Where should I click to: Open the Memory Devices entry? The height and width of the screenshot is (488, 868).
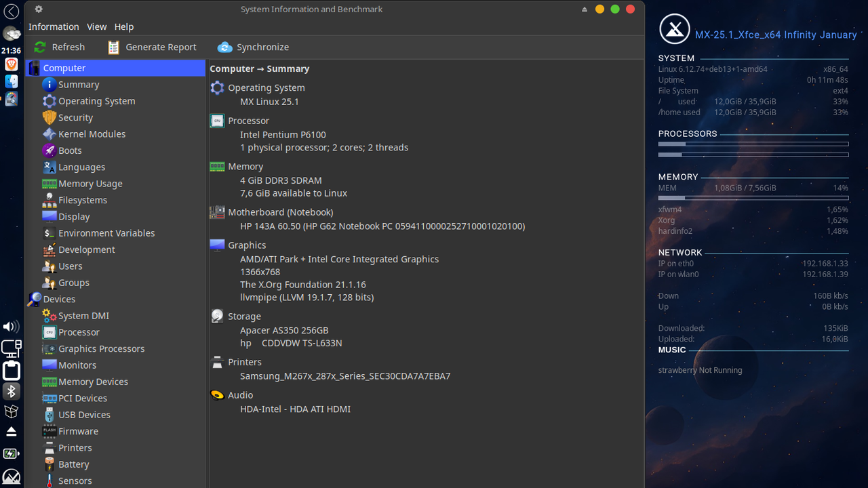tap(93, 382)
